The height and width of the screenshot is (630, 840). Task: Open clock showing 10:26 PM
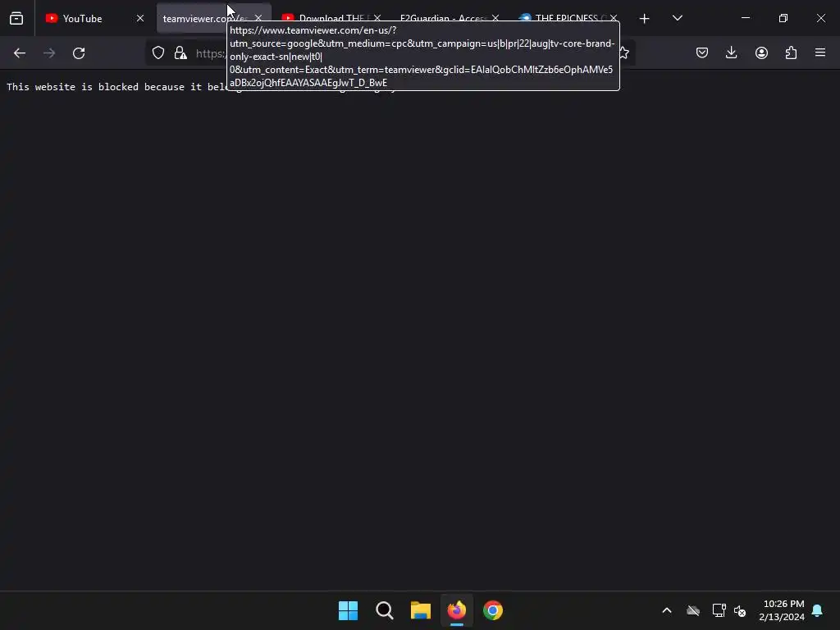coord(782,610)
